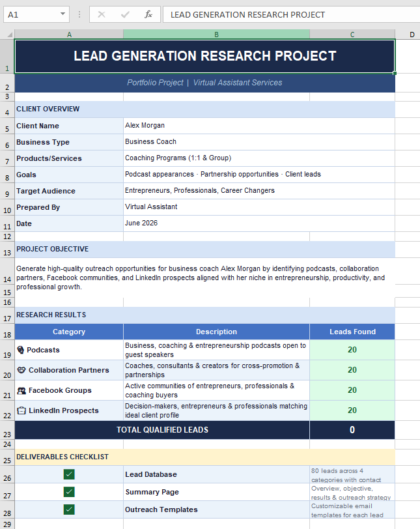Select Facebook Groups leads count 20
Viewport: 420px width, 529px height.
pos(352,390)
